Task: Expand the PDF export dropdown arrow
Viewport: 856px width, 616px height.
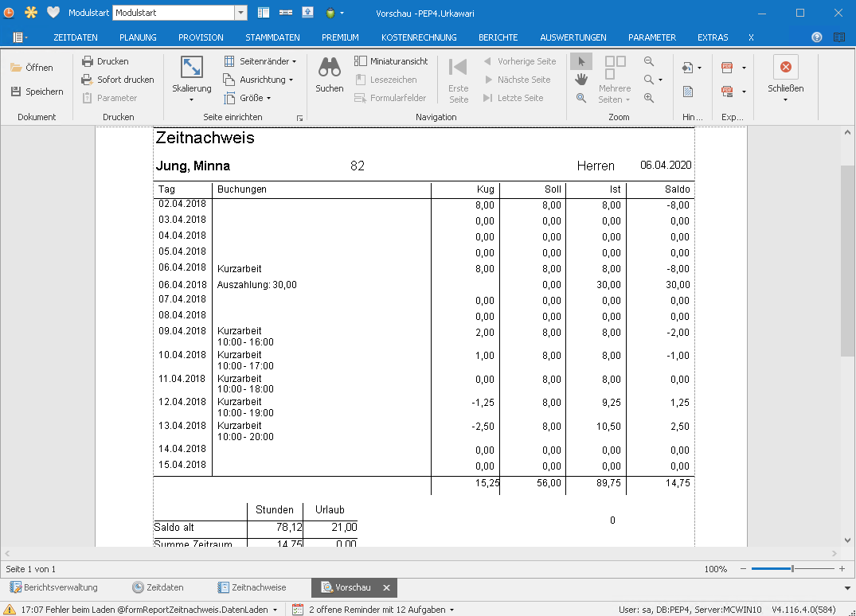Action: pyautogui.click(x=744, y=68)
